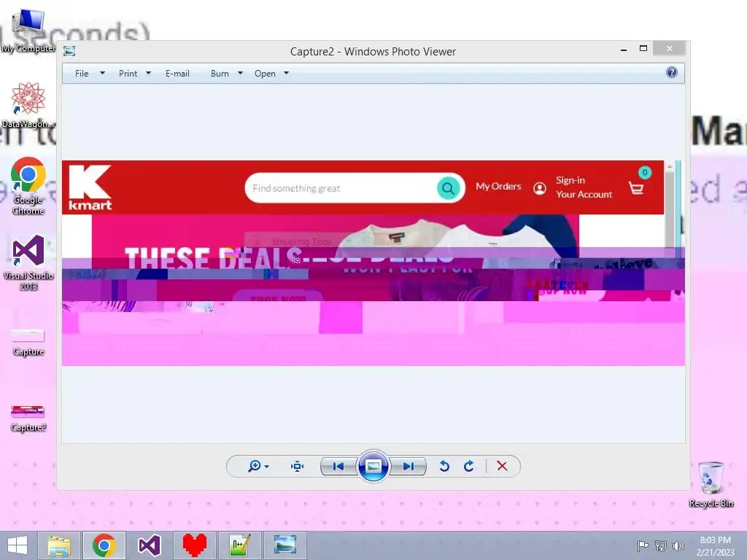Click the My Orders link
The image size is (747, 560).
(498, 186)
